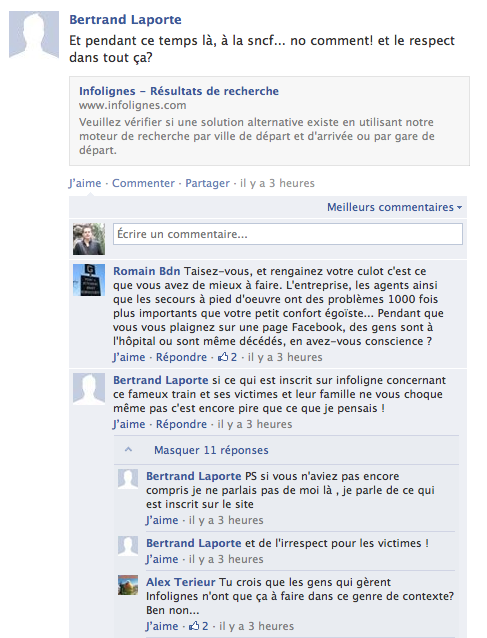
Task: Like the main post with J'aime
Action: (85, 183)
